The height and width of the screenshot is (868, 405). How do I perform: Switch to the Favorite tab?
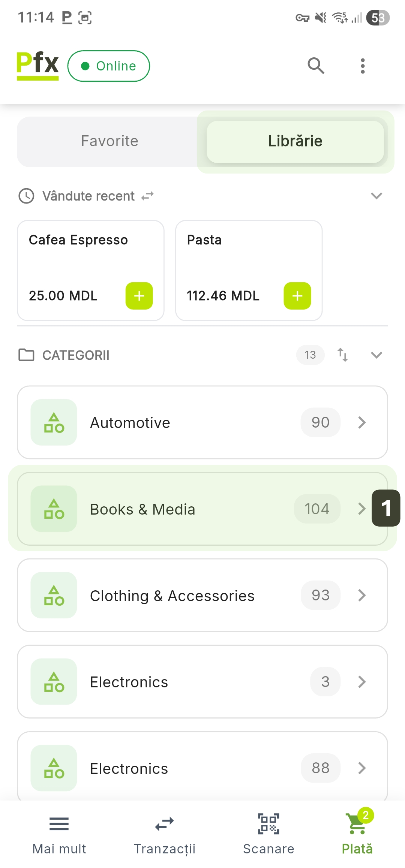coord(109,141)
